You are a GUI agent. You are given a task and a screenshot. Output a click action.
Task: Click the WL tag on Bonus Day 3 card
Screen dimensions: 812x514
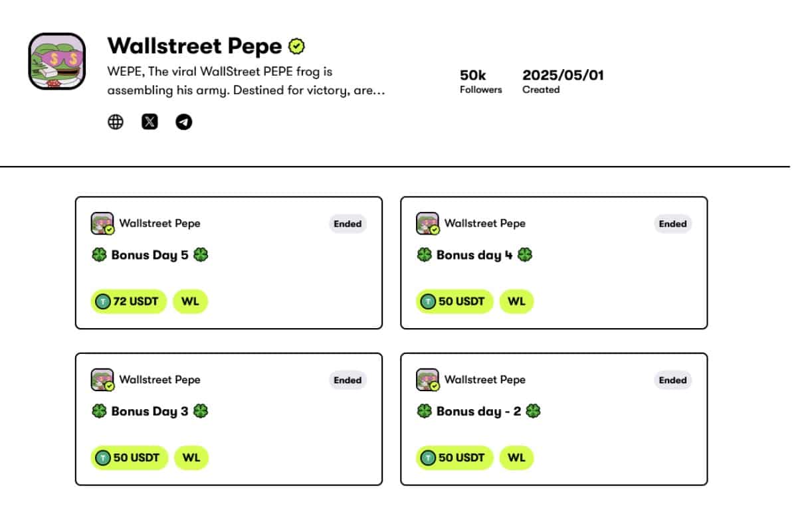(x=191, y=458)
